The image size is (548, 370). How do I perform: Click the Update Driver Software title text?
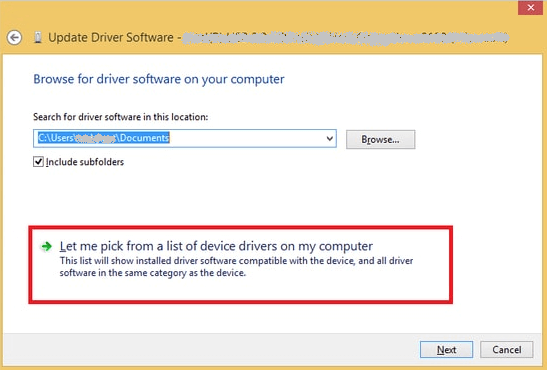(x=111, y=37)
